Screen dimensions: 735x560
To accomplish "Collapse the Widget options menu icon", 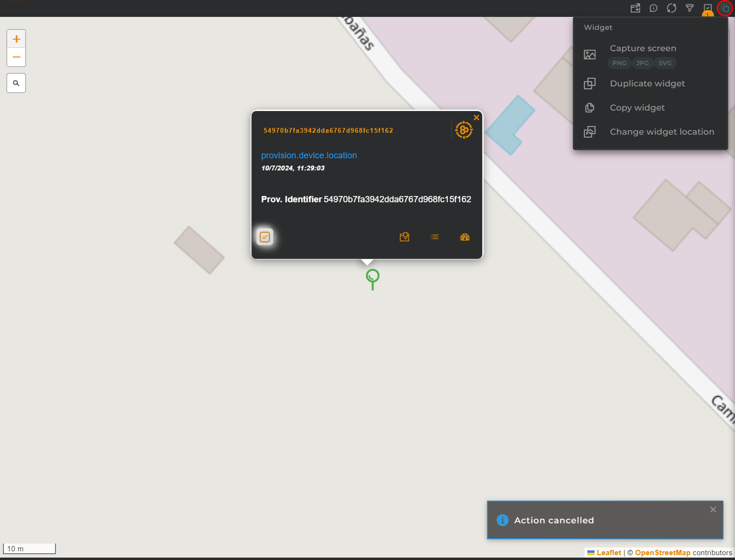I will tap(725, 8).
